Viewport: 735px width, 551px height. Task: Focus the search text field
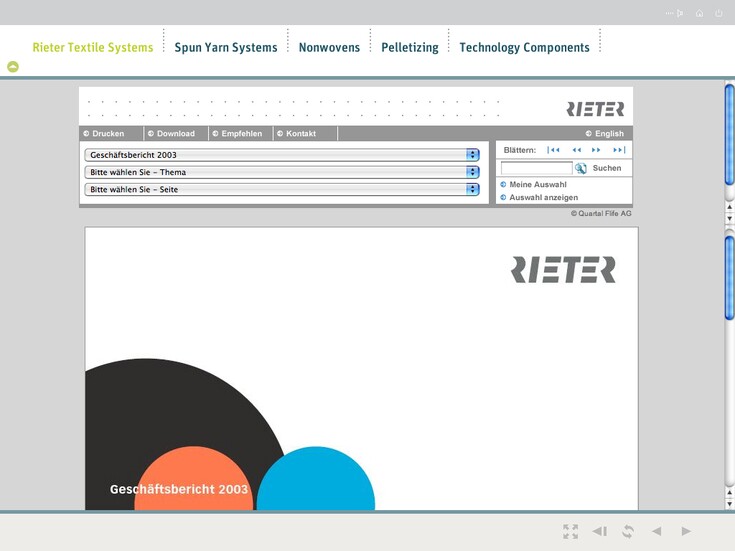tap(537, 168)
